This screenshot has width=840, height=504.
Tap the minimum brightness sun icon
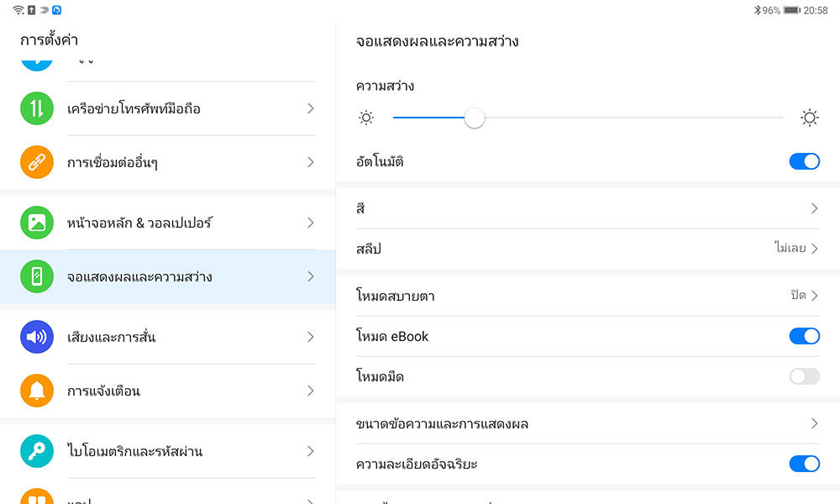point(366,118)
